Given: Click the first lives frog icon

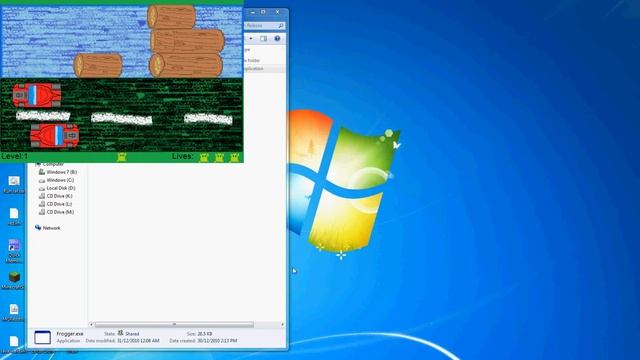Looking at the screenshot, I should pos(204,157).
